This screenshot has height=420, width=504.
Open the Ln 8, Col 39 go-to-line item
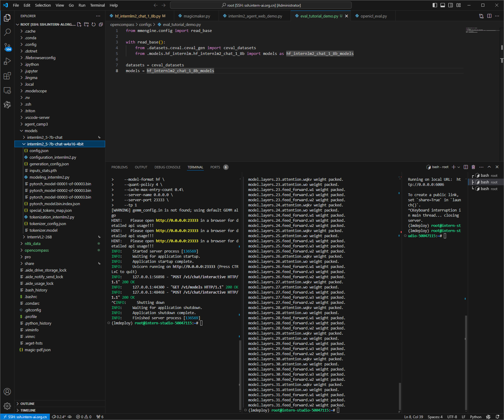tap(413, 417)
